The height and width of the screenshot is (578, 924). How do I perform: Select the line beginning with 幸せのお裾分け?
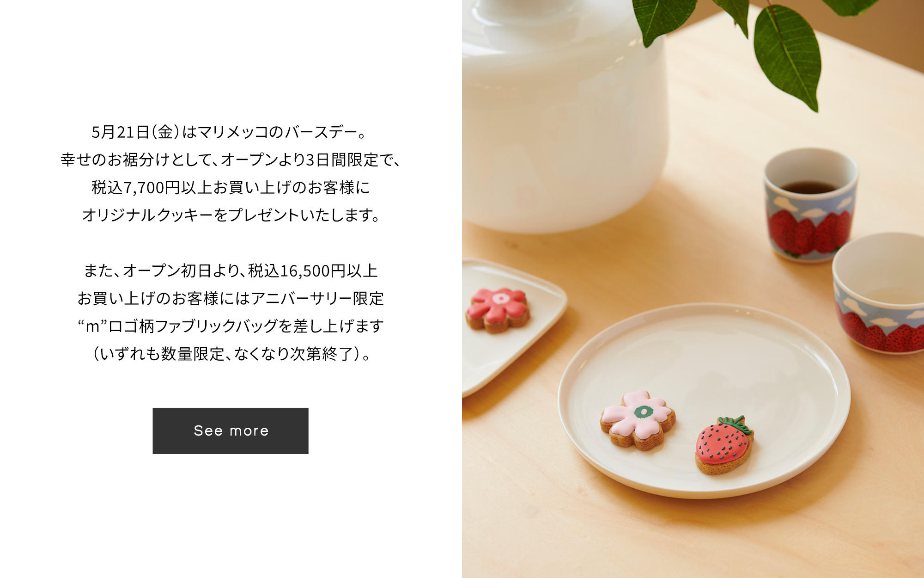(x=230, y=160)
